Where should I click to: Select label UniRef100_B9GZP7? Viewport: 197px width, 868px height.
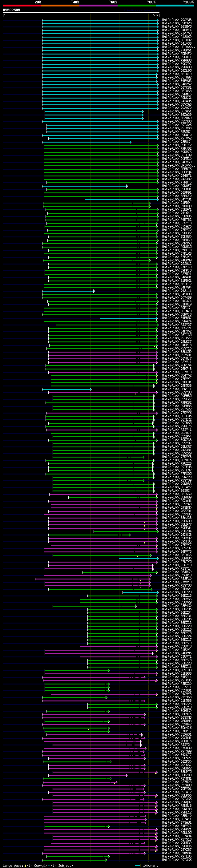click(x=177, y=64)
